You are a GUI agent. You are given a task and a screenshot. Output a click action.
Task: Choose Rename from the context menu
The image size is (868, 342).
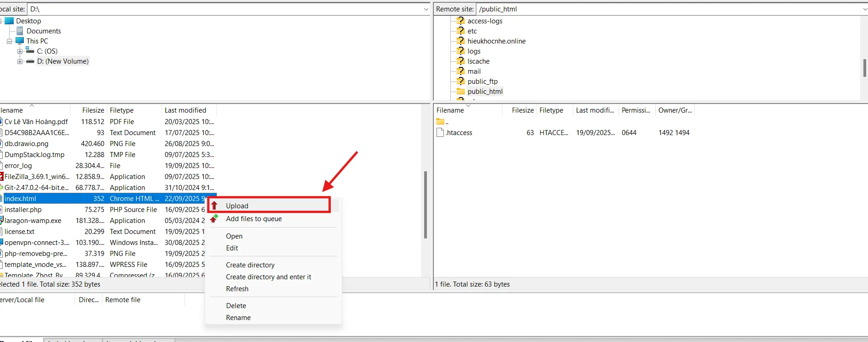(x=238, y=317)
